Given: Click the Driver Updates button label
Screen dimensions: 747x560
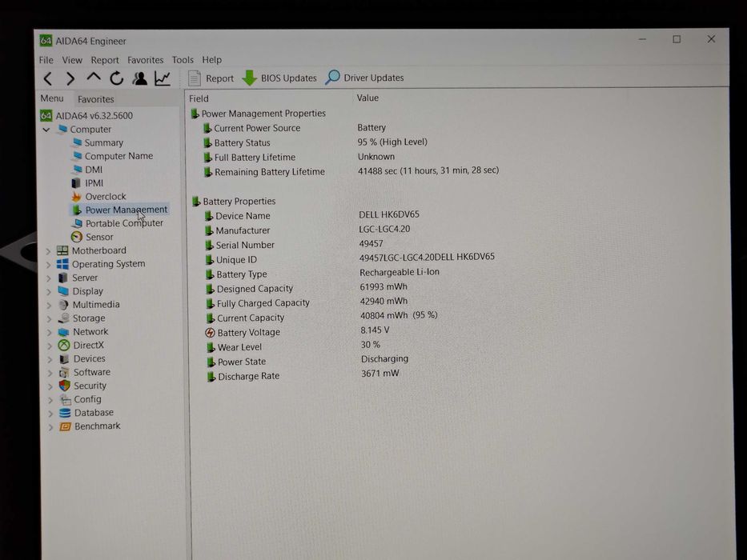Looking at the screenshot, I should (x=373, y=78).
